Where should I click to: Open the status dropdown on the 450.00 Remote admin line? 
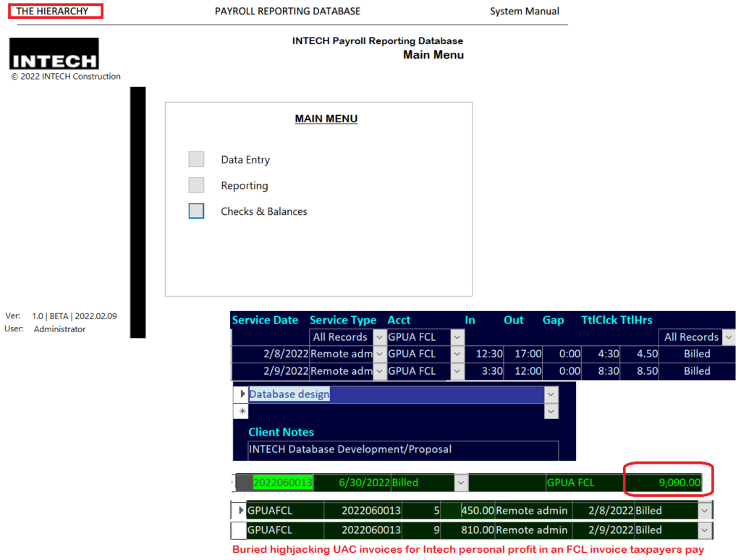(705, 510)
